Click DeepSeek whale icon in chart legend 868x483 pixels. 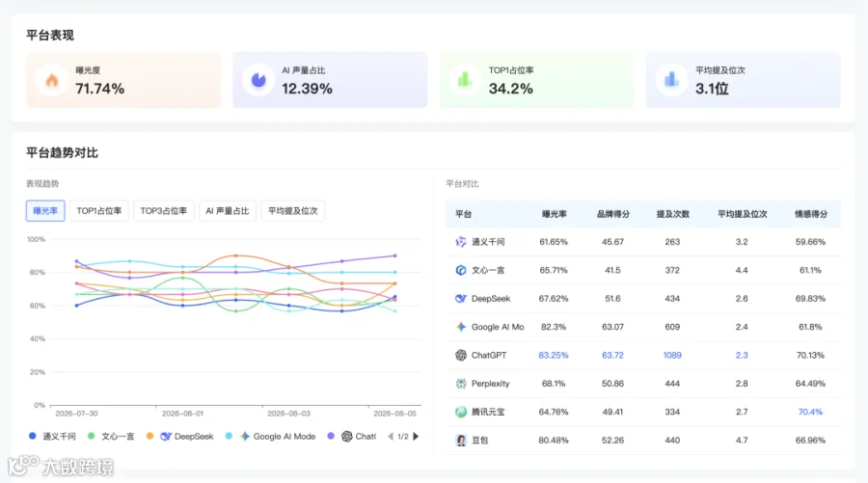(166, 437)
